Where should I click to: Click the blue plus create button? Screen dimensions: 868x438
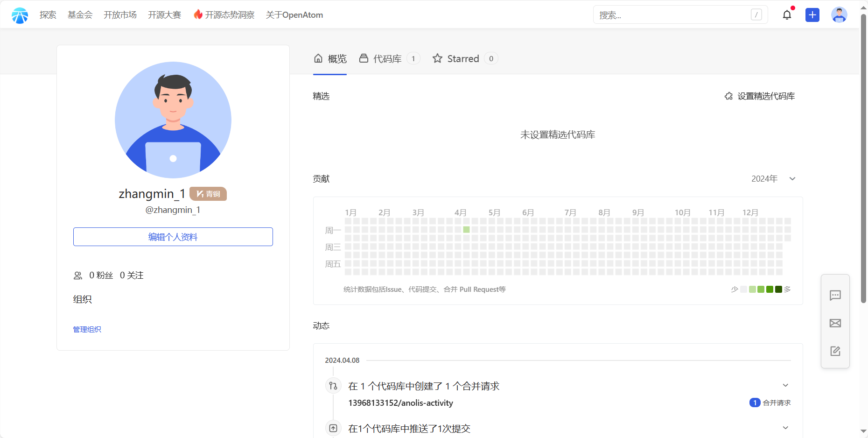[x=812, y=15]
